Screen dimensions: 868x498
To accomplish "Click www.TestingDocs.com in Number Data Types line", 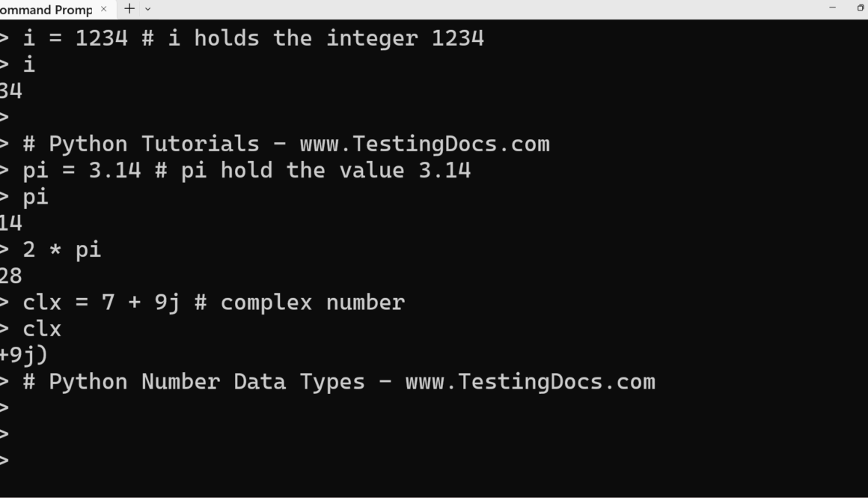I will [530, 382].
